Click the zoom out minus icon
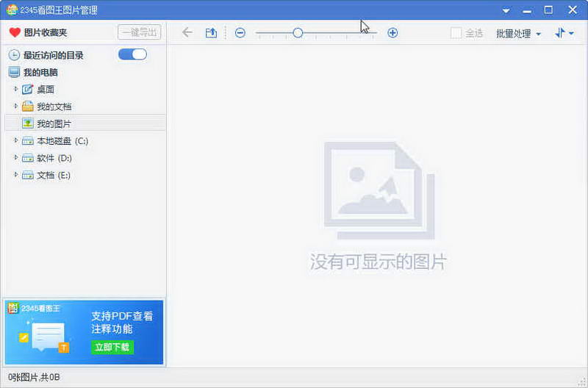The height and width of the screenshot is (388, 588). point(240,32)
